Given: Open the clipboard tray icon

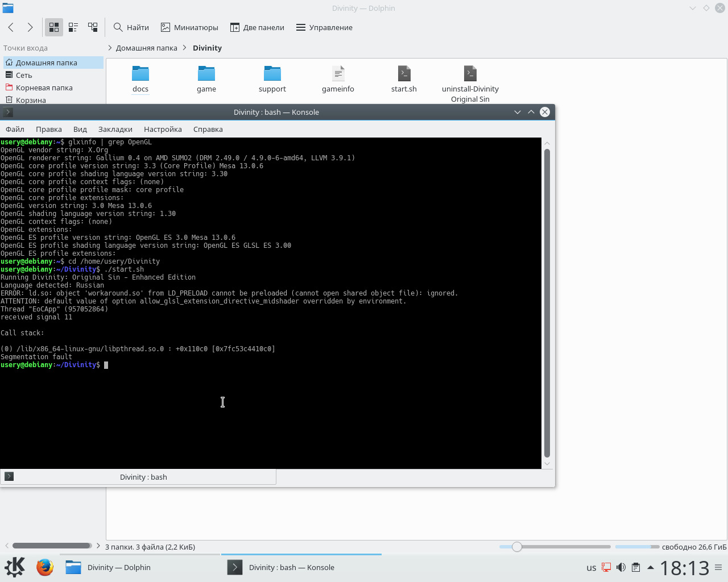Looking at the screenshot, I should pos(636,567).
